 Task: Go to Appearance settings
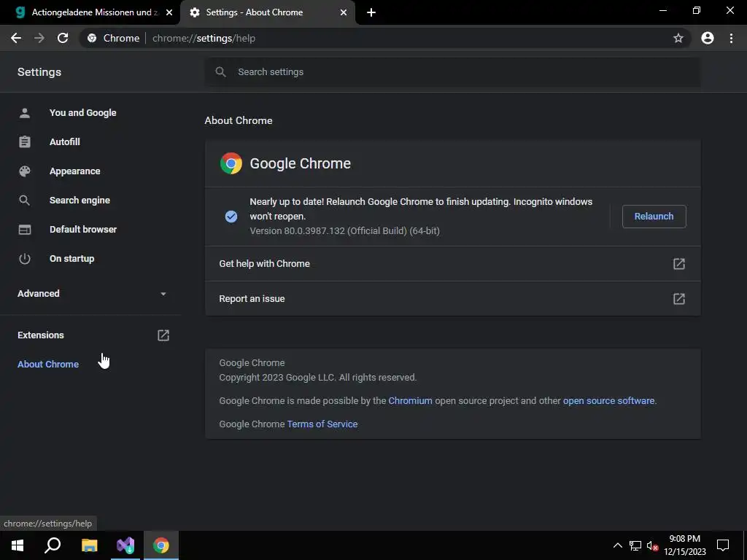75,171
